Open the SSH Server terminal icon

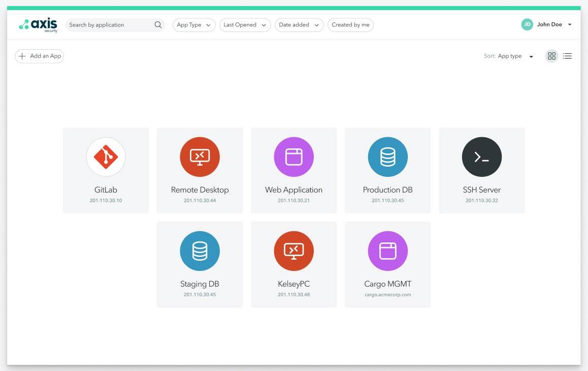click(x=482, y=157)
